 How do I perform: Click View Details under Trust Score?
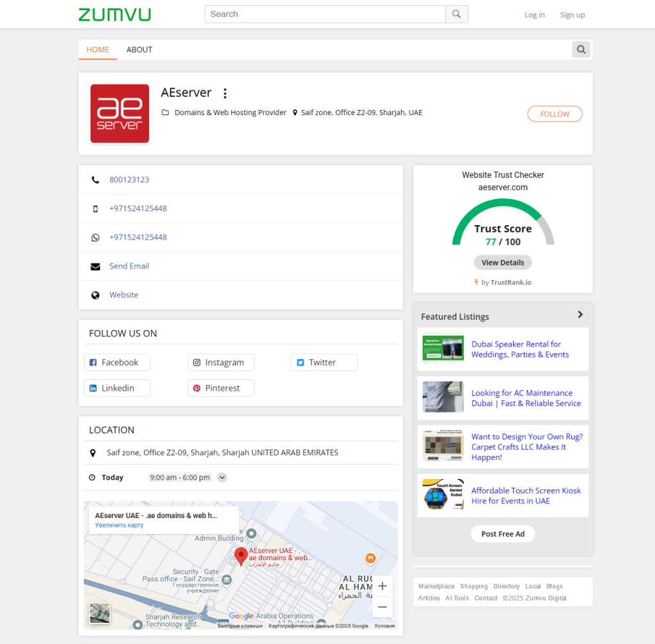(x=503, y=263)
